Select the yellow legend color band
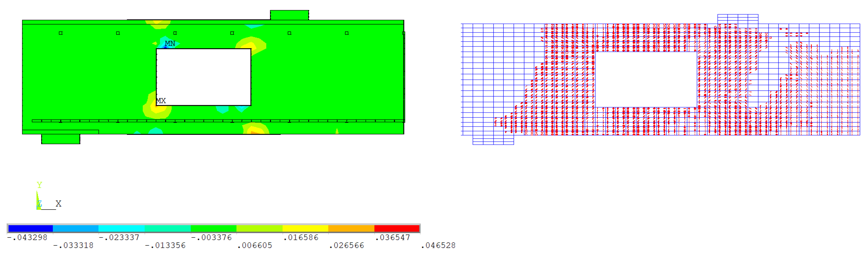This screenshot has width=868, height=260. coord(305,229)
